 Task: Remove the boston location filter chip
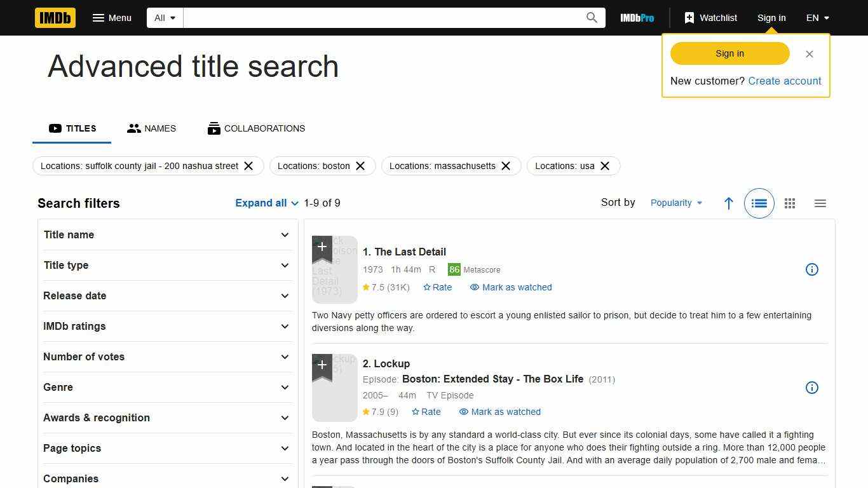point(360,166)
